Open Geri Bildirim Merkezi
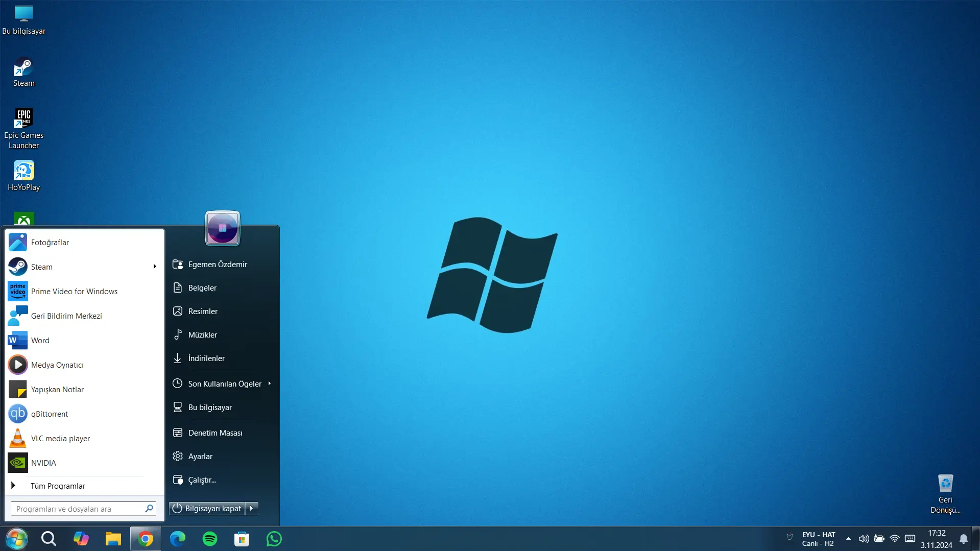 click(85, 316)
